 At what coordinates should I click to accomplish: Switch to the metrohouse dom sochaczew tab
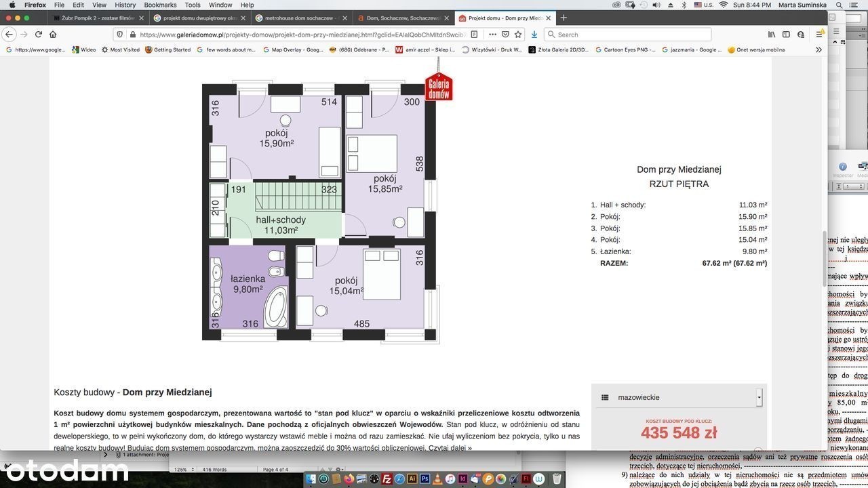point(302,18)
